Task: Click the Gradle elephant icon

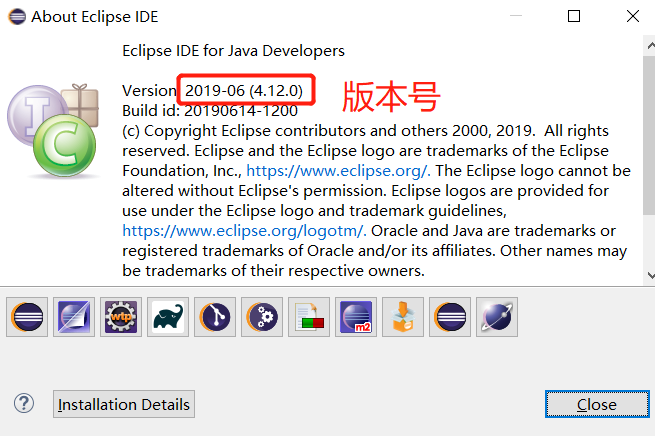Action: (x=168, y=317)
